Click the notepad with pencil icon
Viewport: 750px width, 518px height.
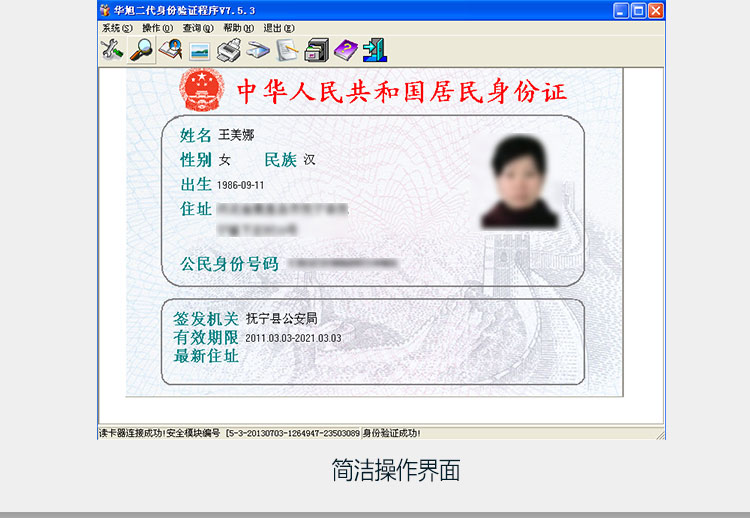click(x=287, y=50)
